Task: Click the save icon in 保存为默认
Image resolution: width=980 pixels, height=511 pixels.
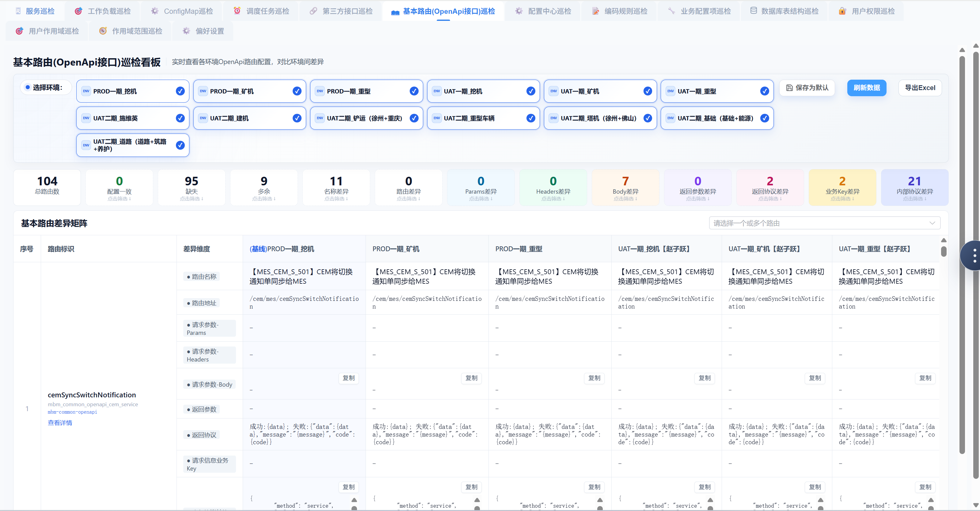Action: (x=789, y=88)
